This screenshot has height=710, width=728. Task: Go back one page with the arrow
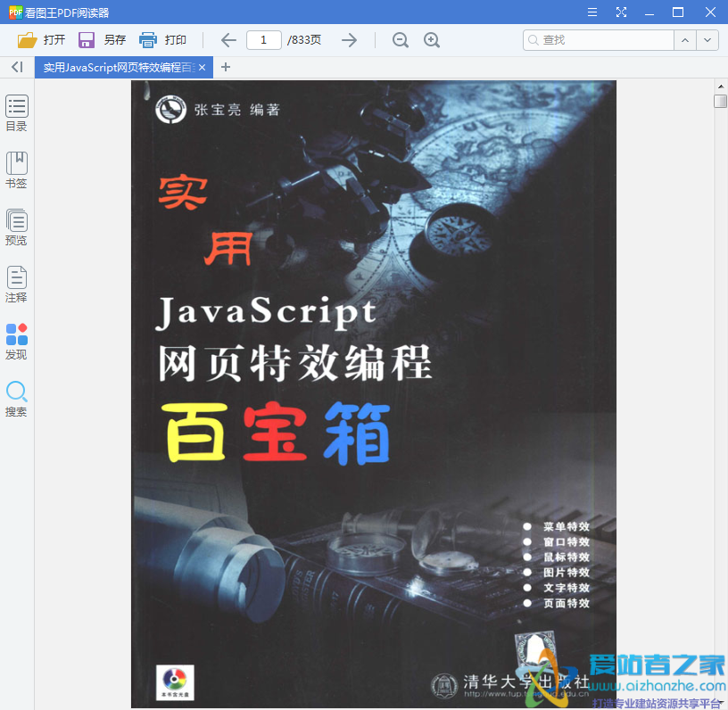pyautogui.click(x=228, y=40)
